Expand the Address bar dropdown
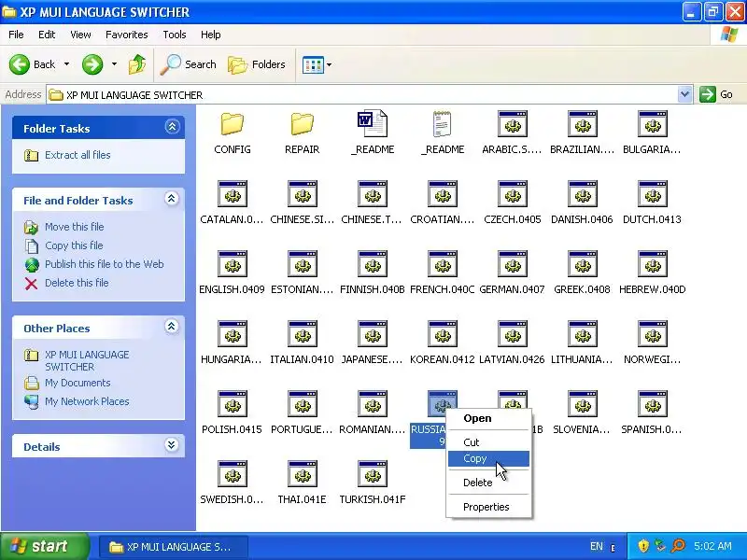The image size is (747, 560). pos(684,94)
